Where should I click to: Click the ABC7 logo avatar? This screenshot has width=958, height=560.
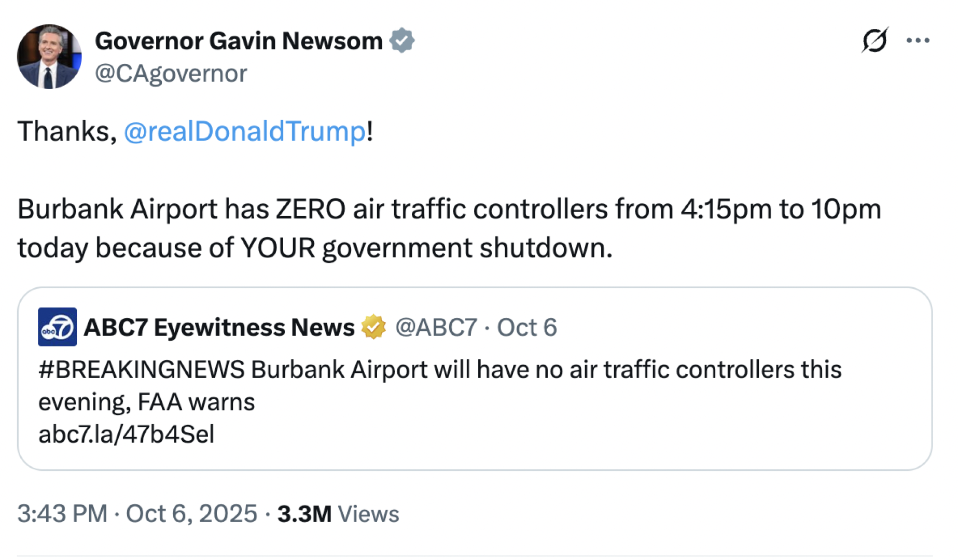pos(57,327)
